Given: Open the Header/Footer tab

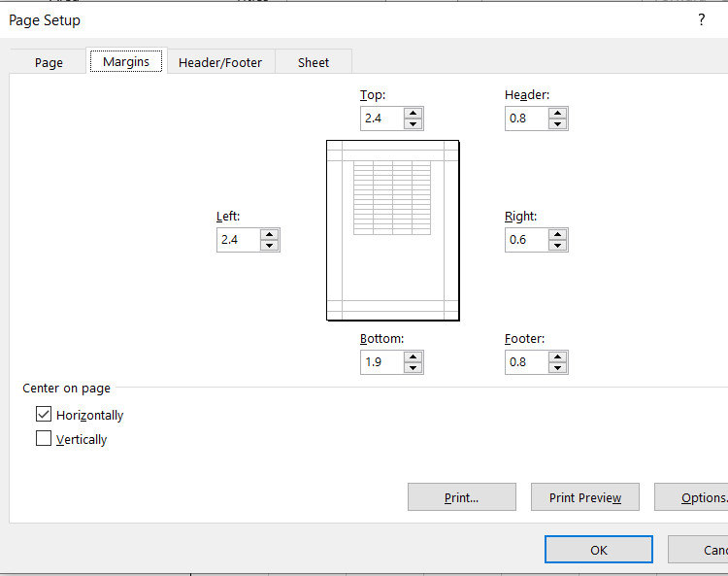Looking at the screenshot, I should point(220,62).
